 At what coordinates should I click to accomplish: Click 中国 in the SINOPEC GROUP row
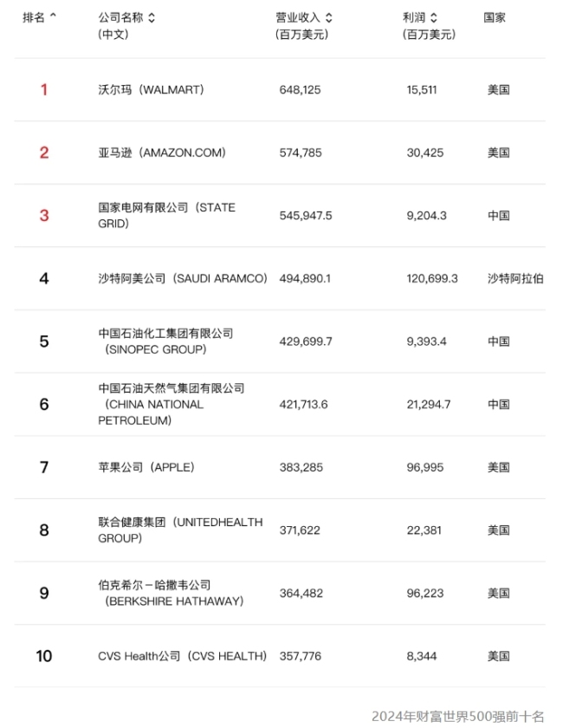coord(497,341)
